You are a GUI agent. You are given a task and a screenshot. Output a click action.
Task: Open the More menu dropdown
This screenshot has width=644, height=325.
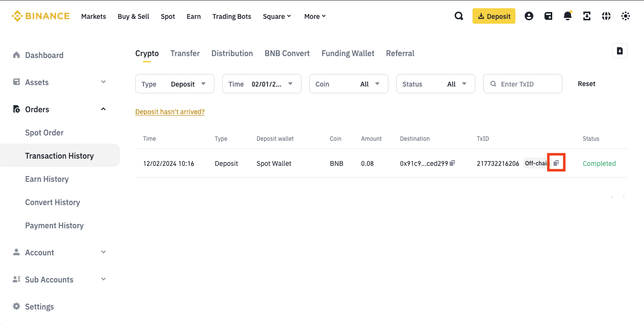[x=315, y=16]
